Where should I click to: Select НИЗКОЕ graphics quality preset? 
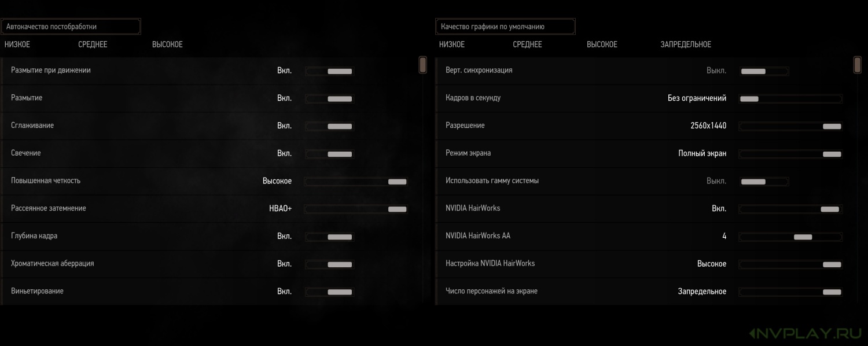click(452, 45)
